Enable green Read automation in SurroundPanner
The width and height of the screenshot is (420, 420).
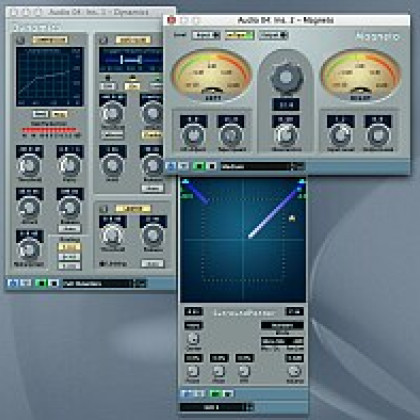(x=215, y=394)
